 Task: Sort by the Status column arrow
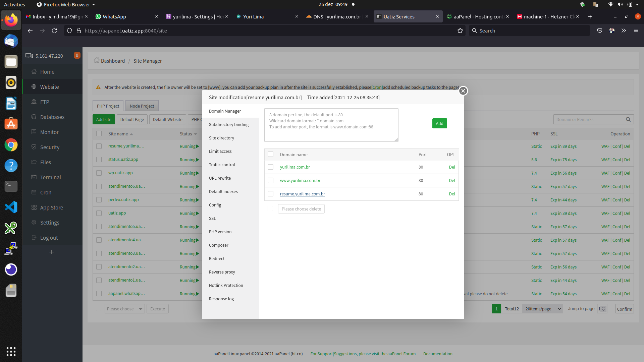point(195,134)
